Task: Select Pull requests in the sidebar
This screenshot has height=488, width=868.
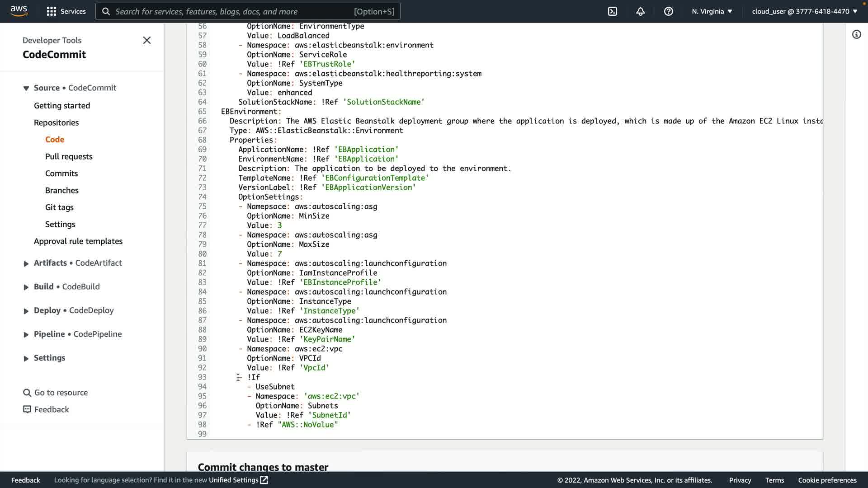Action: click(x=69, y=156)
